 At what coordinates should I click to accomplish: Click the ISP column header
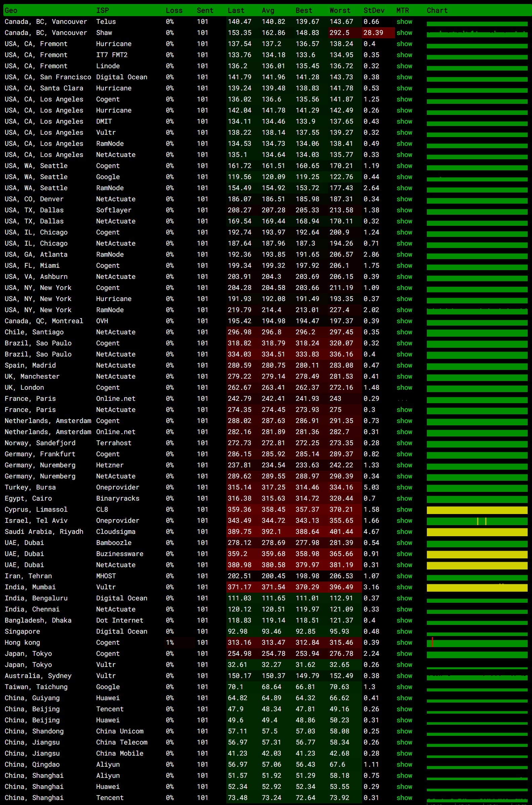102,10
